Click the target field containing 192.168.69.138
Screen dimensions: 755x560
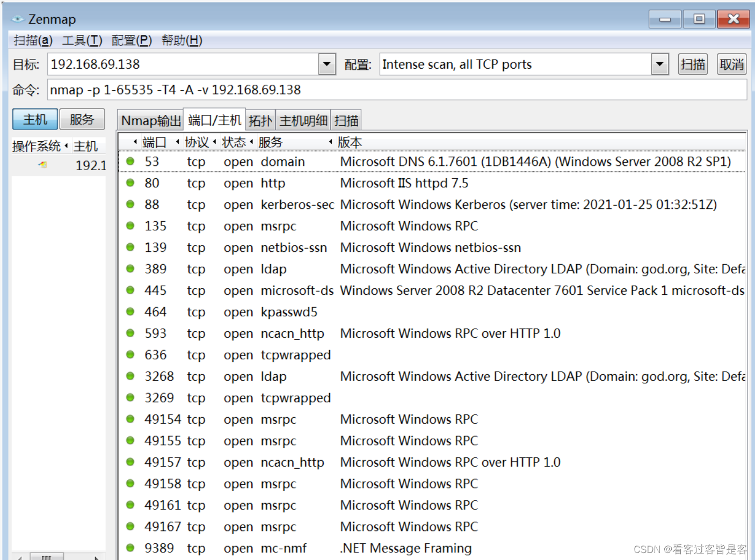click(x=183, y=64)
